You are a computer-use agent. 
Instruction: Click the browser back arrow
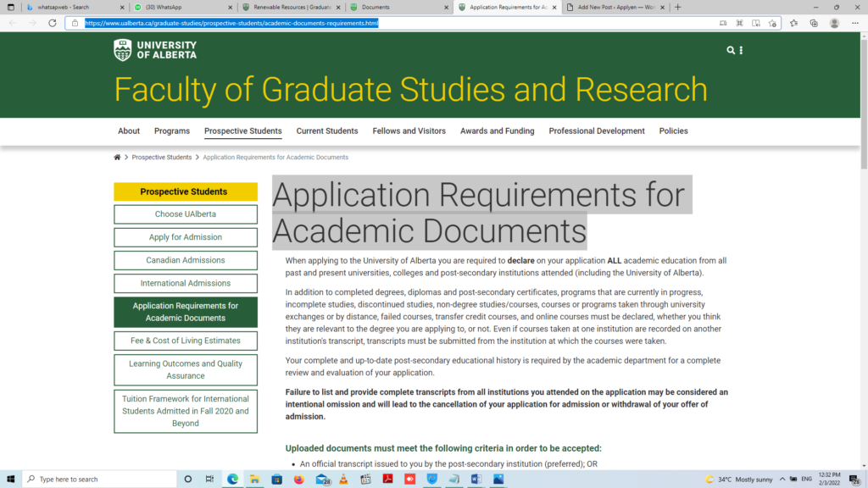click(13, 23)
